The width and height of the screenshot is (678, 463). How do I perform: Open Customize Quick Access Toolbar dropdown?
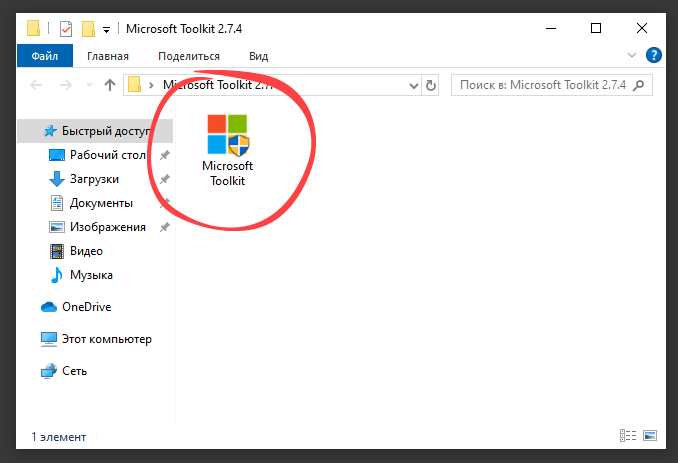pyautogui.click(x=106, y=28)
